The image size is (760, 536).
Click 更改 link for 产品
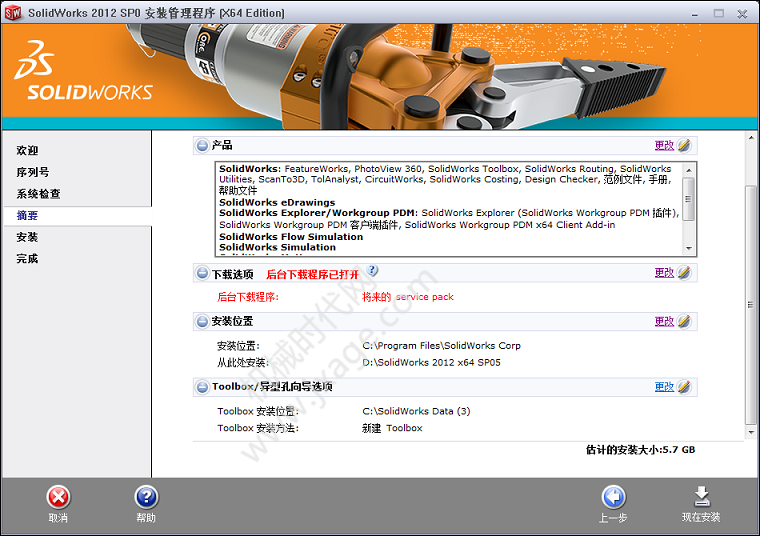click(664, 145)
